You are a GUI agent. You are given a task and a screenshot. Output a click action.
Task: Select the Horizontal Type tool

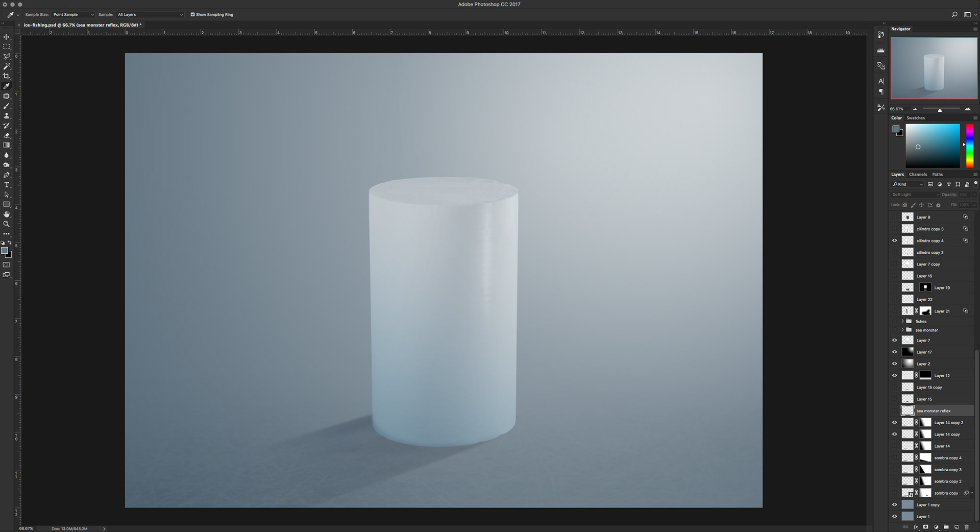pyautogui.click(x=7, y=185)
